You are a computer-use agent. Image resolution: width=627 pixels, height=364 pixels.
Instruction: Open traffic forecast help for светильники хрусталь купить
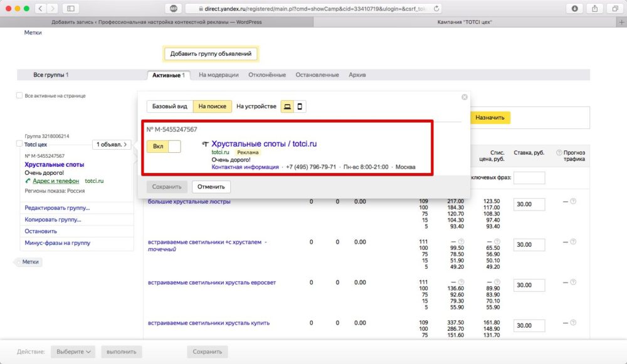(x=573, y=323)
